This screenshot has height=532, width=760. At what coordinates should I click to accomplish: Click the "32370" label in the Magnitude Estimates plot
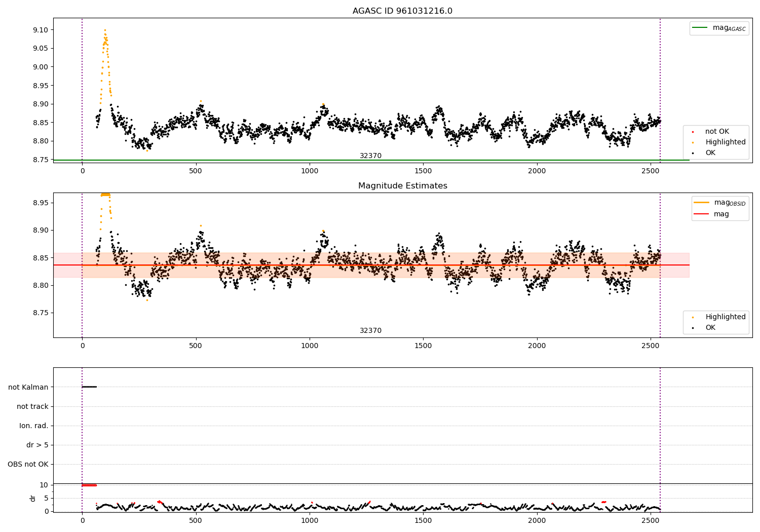370,330
